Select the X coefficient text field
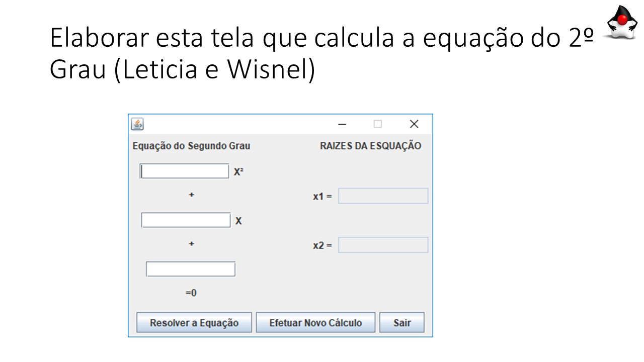This screenshot has width=644, height=362. coord(186,220)
